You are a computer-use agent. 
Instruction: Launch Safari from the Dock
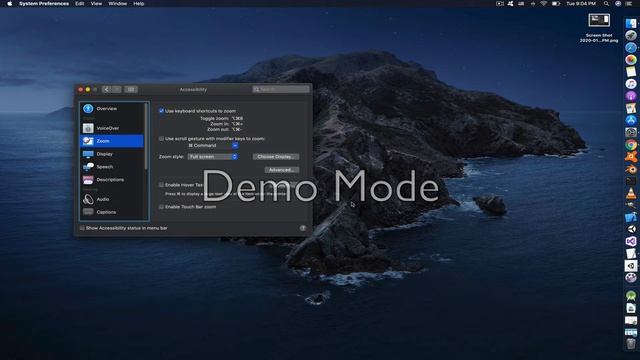tap(631, 48)
